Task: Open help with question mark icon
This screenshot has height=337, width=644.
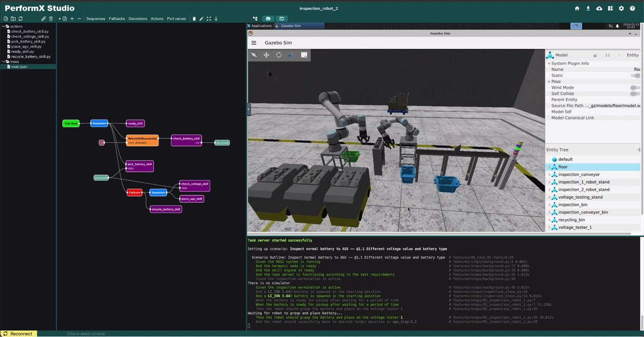Action: tap(632, 8)
